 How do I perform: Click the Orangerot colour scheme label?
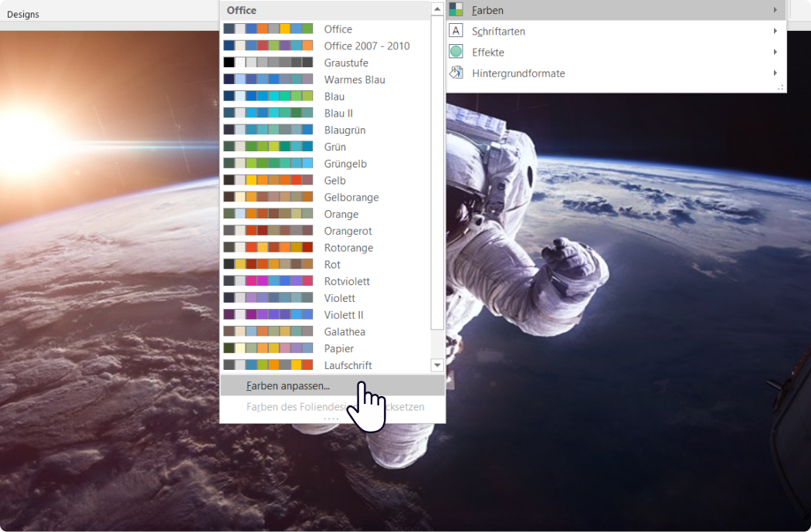348,231
